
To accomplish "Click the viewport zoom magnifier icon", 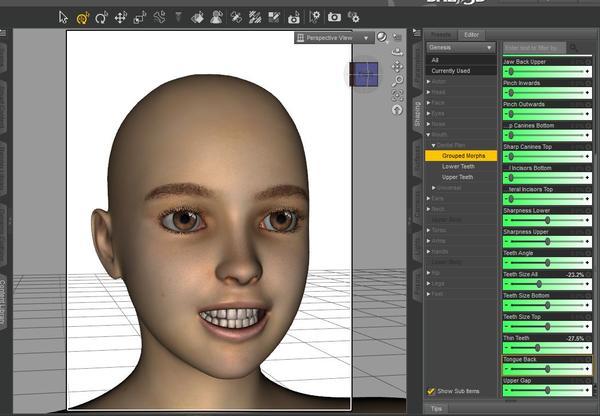I will 397,82.
